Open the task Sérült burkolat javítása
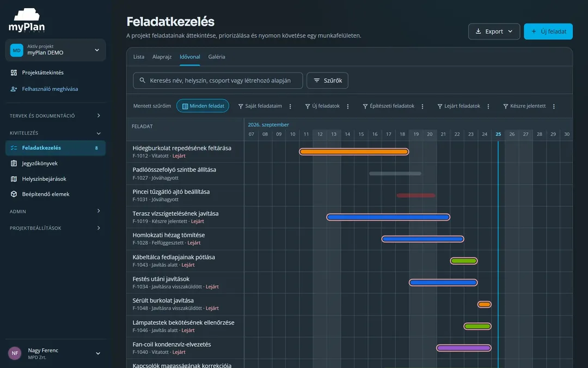Image resolution: width=588 pixels, height=368 pixels. 163,300
